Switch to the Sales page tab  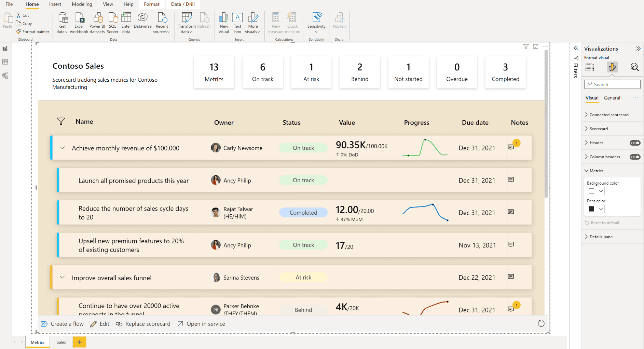(x=61, y=342)
